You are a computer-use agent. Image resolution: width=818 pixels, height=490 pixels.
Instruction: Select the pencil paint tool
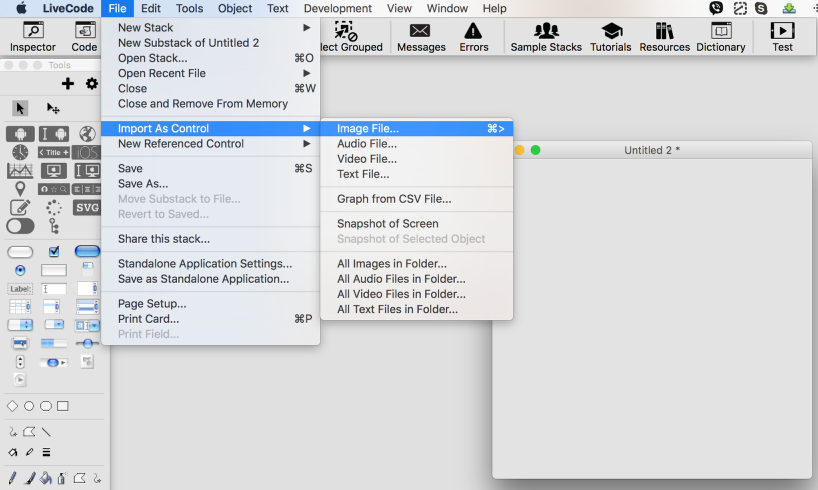13,477
